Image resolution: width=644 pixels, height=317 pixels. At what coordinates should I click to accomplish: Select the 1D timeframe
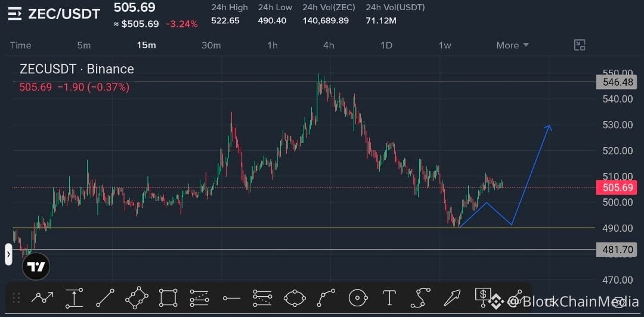tap(386, 45)
